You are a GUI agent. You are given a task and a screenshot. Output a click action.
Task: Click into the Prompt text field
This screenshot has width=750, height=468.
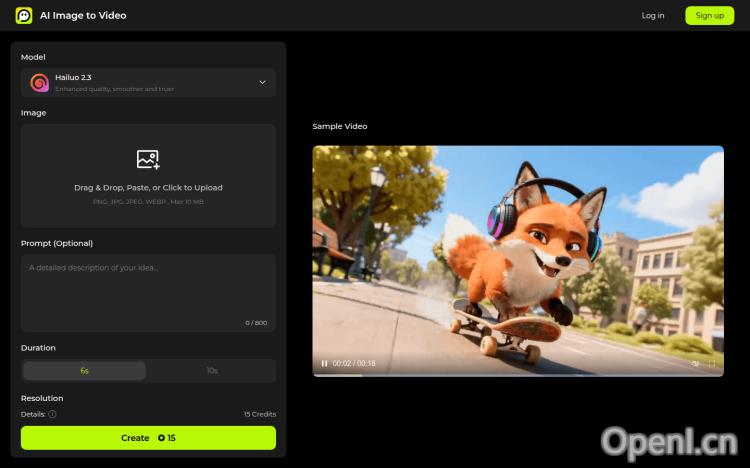pos(148,290)
